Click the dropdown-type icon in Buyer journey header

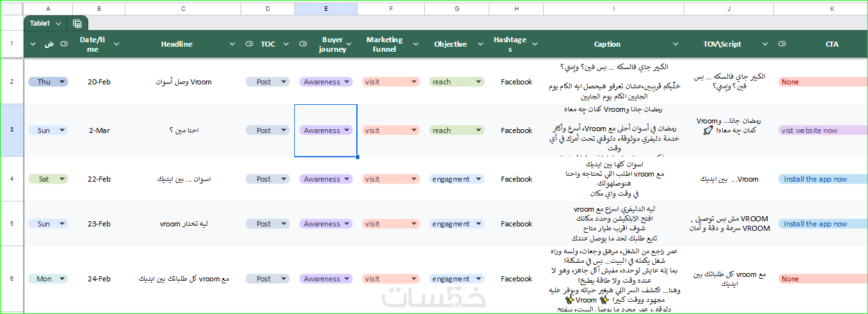coord(303,44)
